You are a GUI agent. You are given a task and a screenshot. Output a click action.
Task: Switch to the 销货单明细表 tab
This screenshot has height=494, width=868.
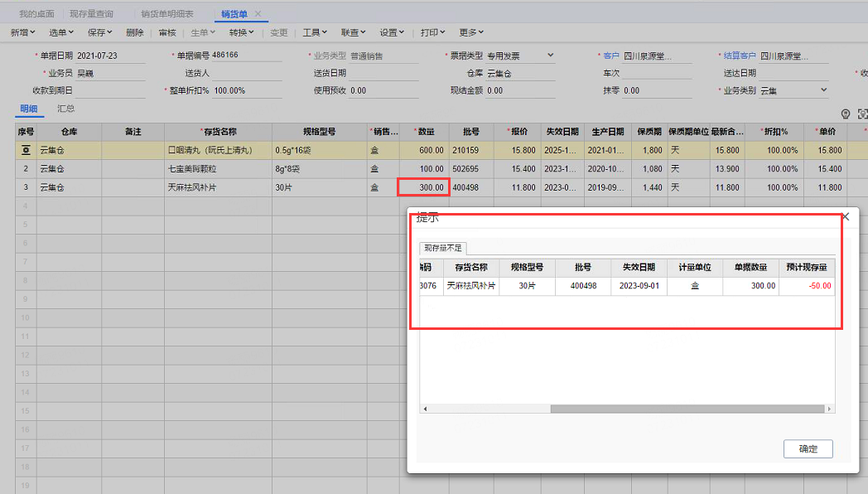pos(167,14)
